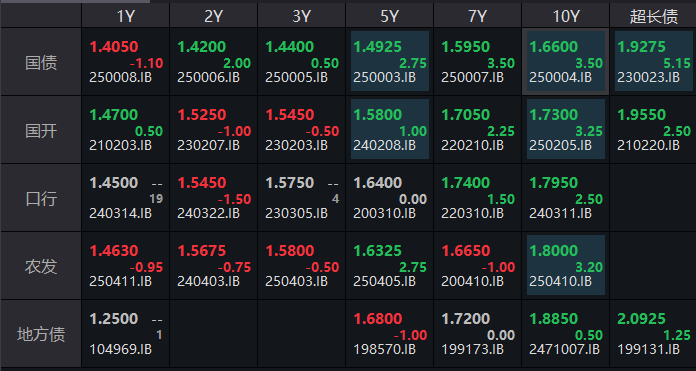The width and height of the screenshot is (696, 371).
Task: Click the 国开 row label
Action: tap(41, 130)
